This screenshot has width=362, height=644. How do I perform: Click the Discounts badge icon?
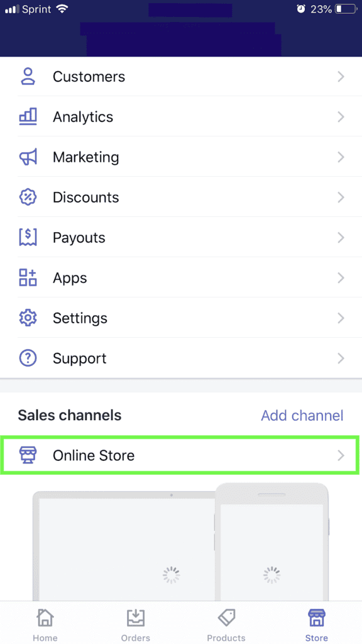tap(28, 197)
